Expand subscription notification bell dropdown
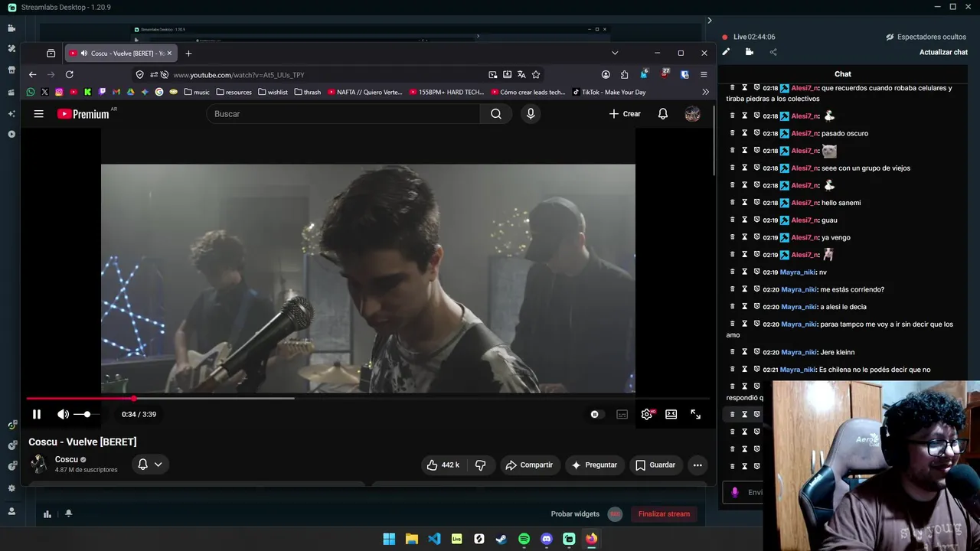Screen dimensions: 980x551 [x=150, y=465]
